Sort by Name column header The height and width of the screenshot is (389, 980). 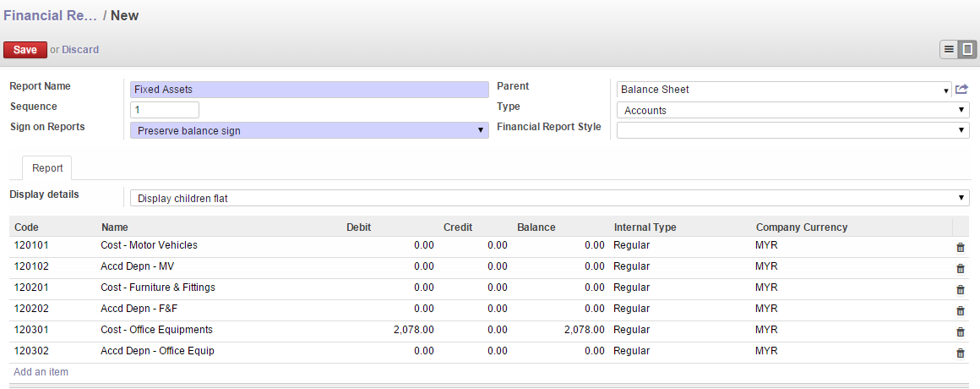[x=114, y=227]
